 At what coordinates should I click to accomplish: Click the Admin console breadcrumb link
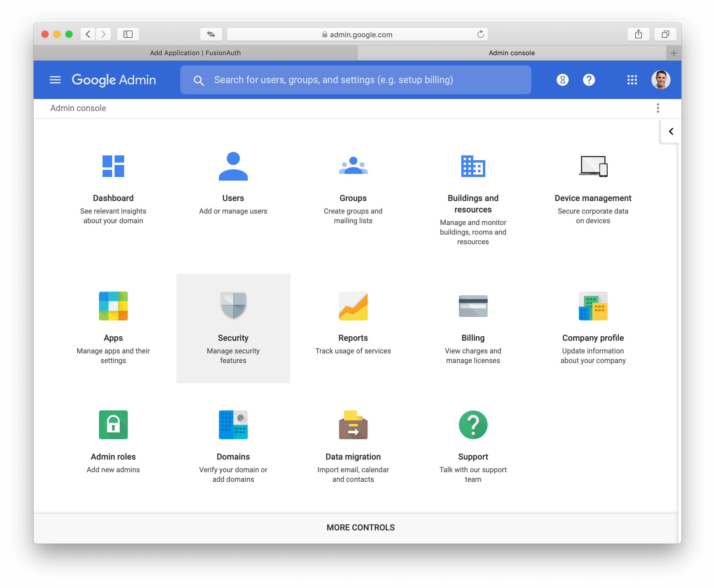pos(78,108)
